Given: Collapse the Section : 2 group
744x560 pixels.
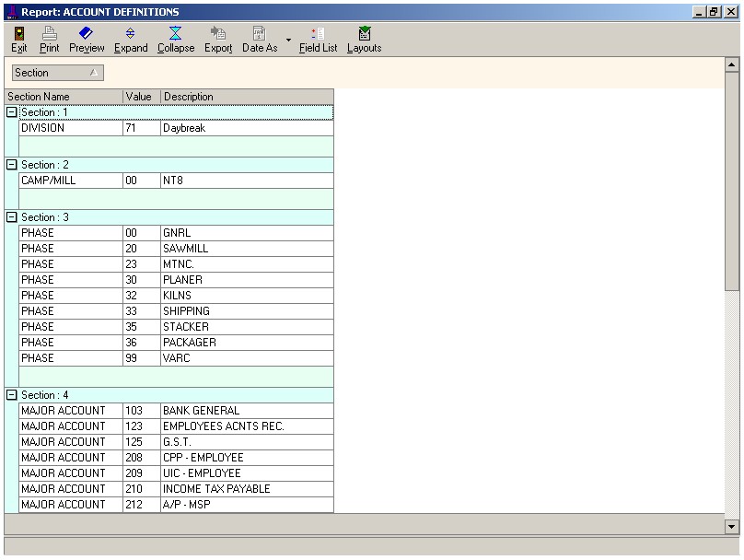Looking at the screenshot, I should 12,165.
